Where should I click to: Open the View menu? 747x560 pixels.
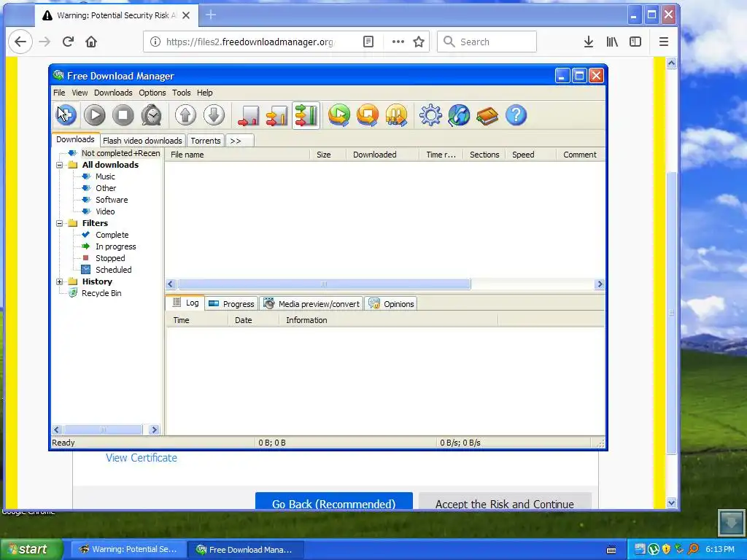click(x=80, y=93)
